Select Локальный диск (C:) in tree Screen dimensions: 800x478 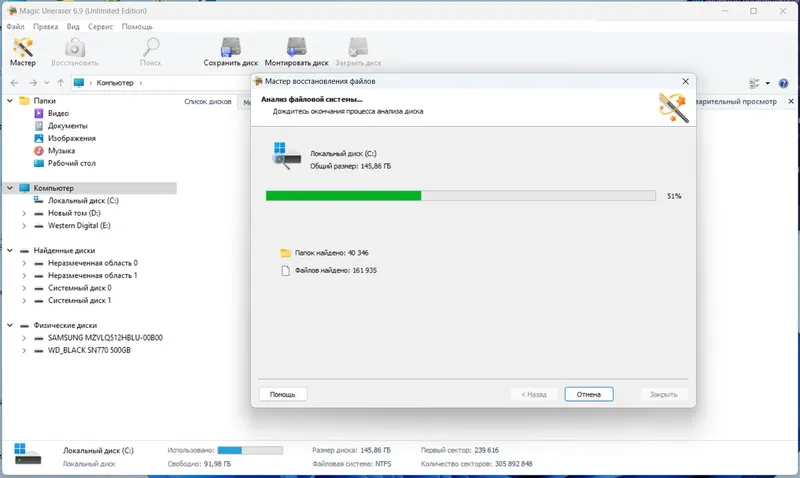click(83, 200)
